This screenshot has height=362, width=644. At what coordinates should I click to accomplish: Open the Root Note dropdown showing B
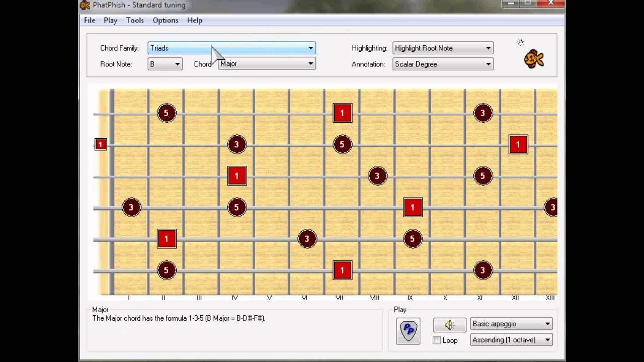165,64
